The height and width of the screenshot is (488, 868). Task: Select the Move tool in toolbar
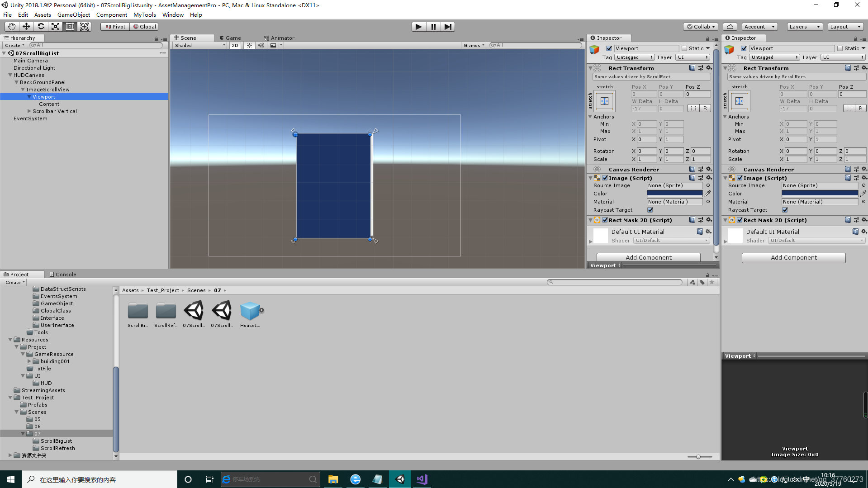(26, 26)
